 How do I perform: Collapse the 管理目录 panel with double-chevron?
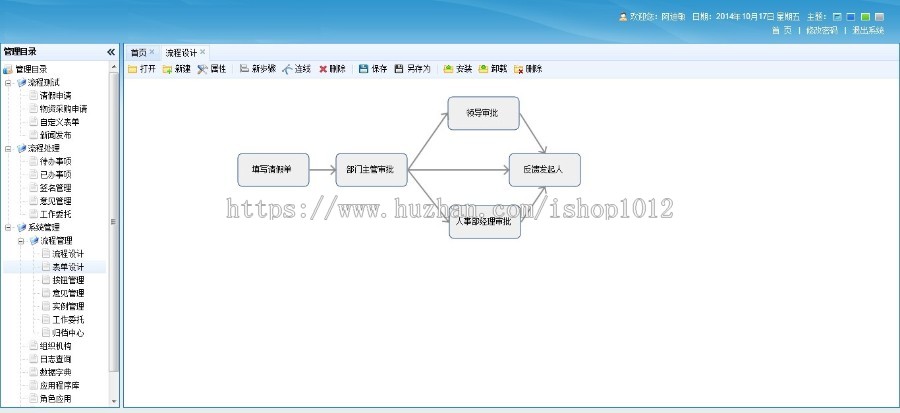111,52
